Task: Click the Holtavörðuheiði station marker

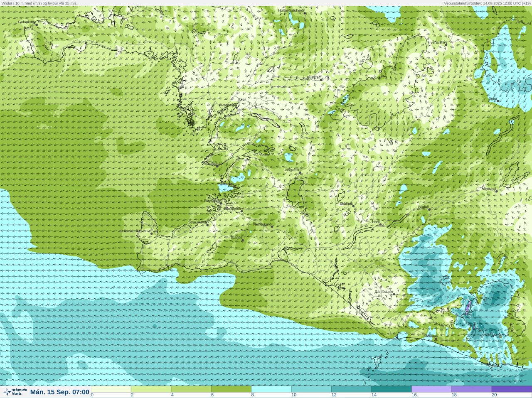Action: (x=305, y=13)
